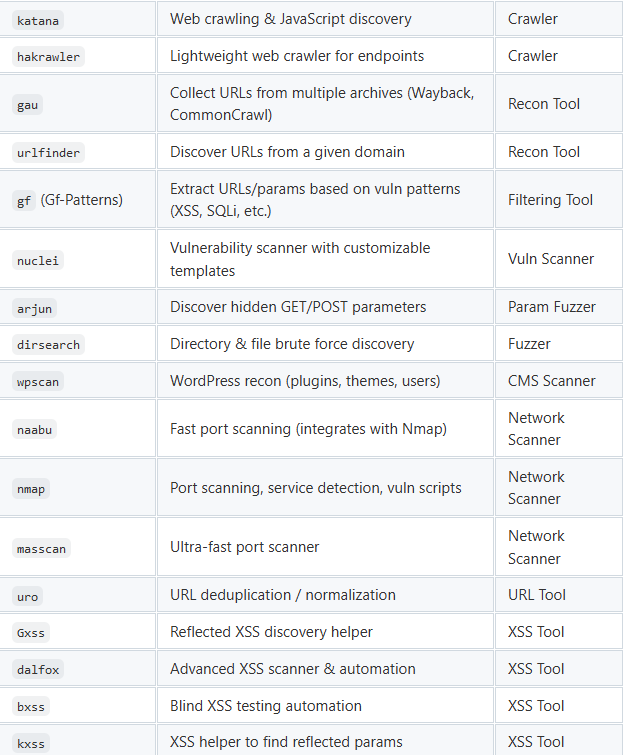Select the naabu tool name
The image size is (626, 755).
(x=34, y=430)
